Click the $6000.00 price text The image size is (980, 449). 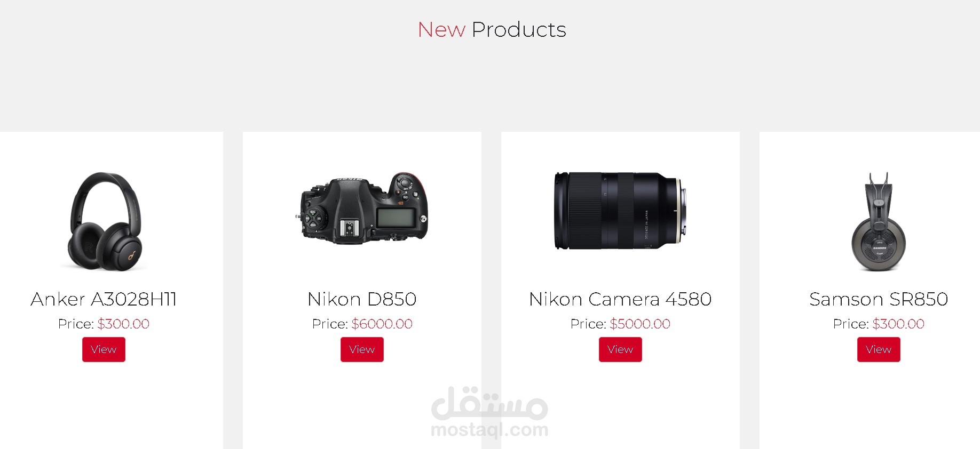tap(382, 324)
